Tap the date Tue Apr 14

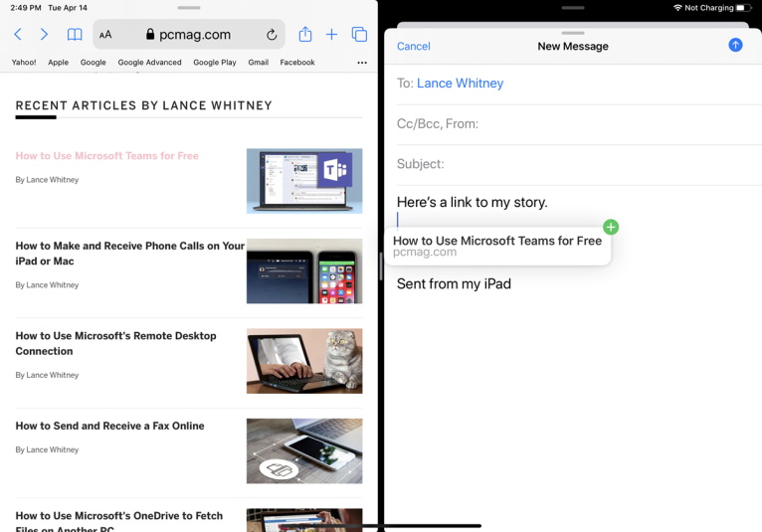pyautogui.click(x=68, y=8)
